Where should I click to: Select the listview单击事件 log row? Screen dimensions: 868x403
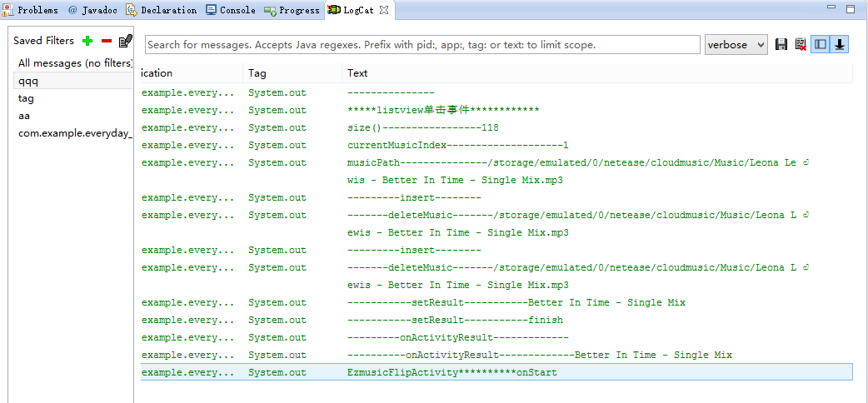tap(496, 110)
